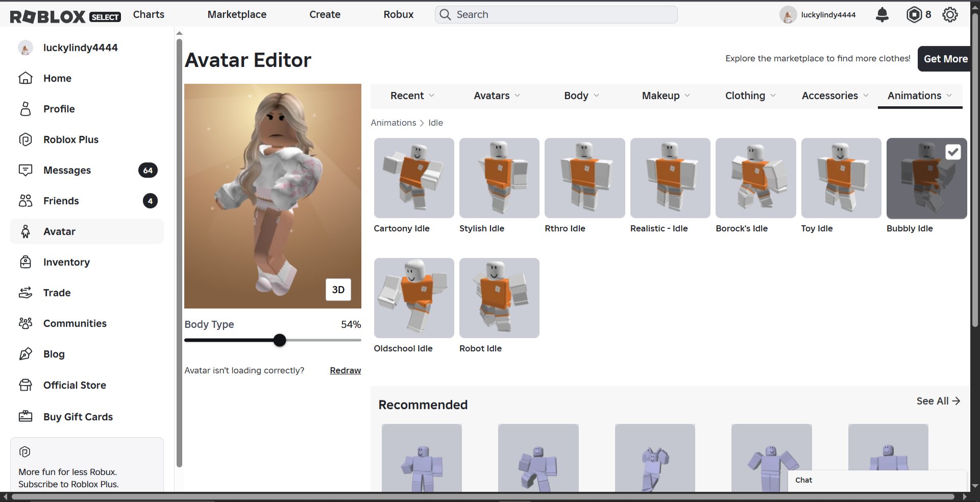The image size is (980, 502).
Task: Click the Home house icon in sidebar
Action: [26, 78]
